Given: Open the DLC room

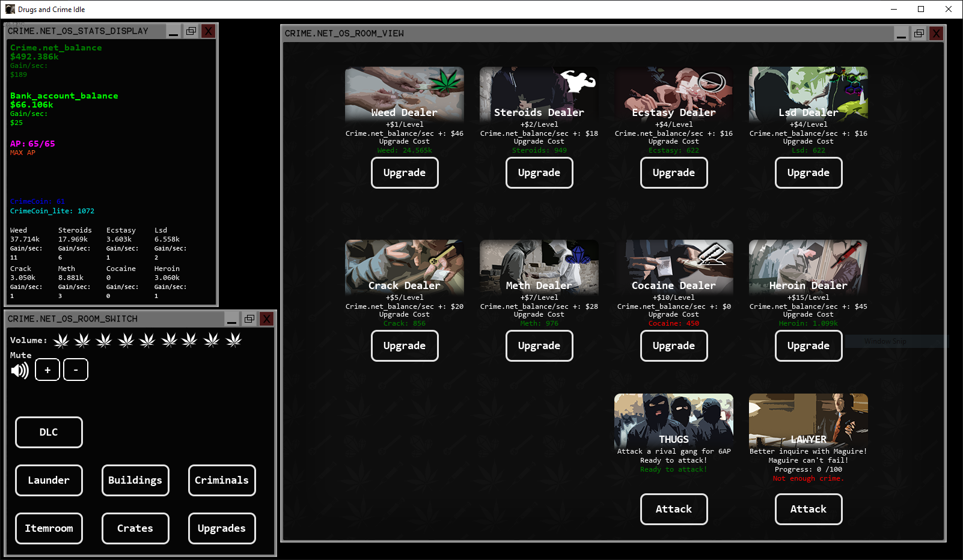Looking at the screenshot, I should [x=49, y=432].
